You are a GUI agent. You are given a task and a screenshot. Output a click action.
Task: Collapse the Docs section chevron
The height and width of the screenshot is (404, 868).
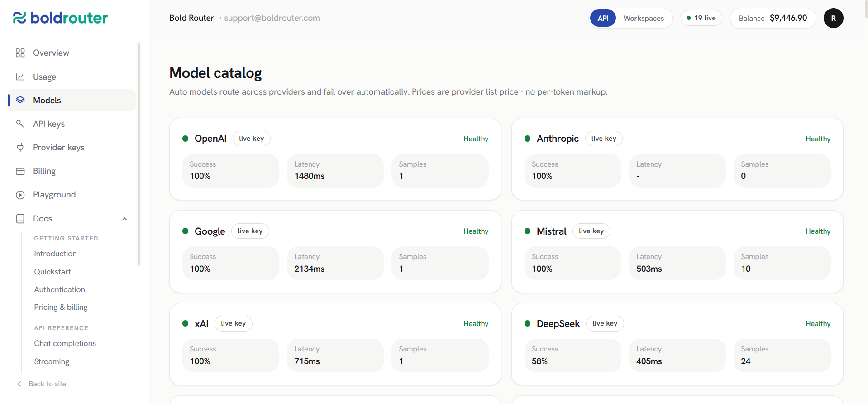(x=124, y=219)
